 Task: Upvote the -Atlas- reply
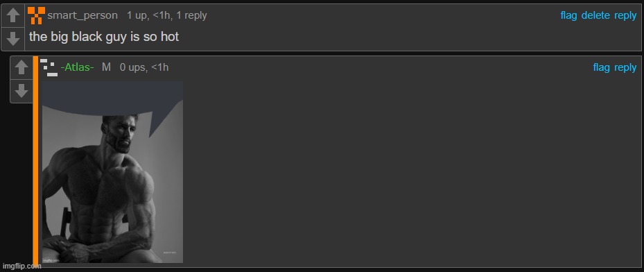[21, 68]
